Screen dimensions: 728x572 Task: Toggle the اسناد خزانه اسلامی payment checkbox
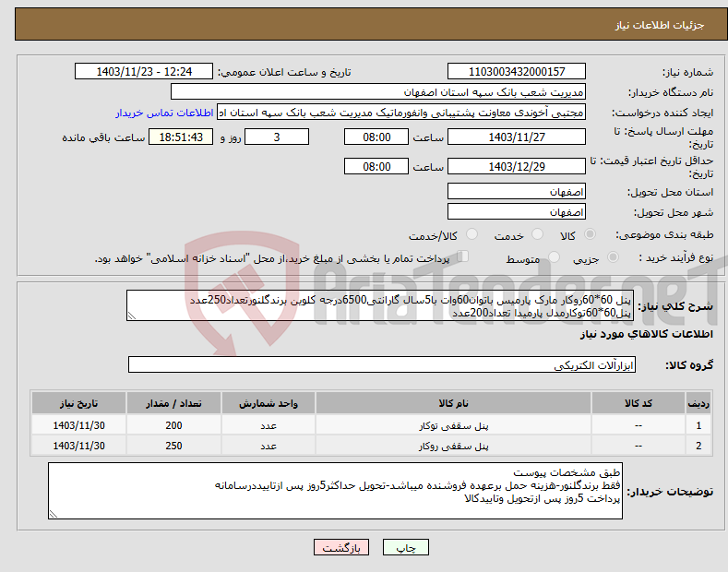pyautogui.click(x=463, y=256)
